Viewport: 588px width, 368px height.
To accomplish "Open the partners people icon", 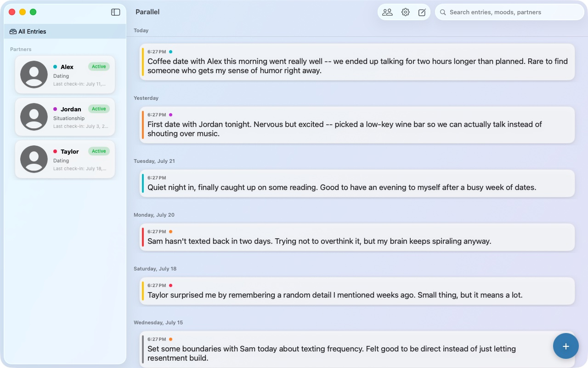I will (x=387, y=12).
